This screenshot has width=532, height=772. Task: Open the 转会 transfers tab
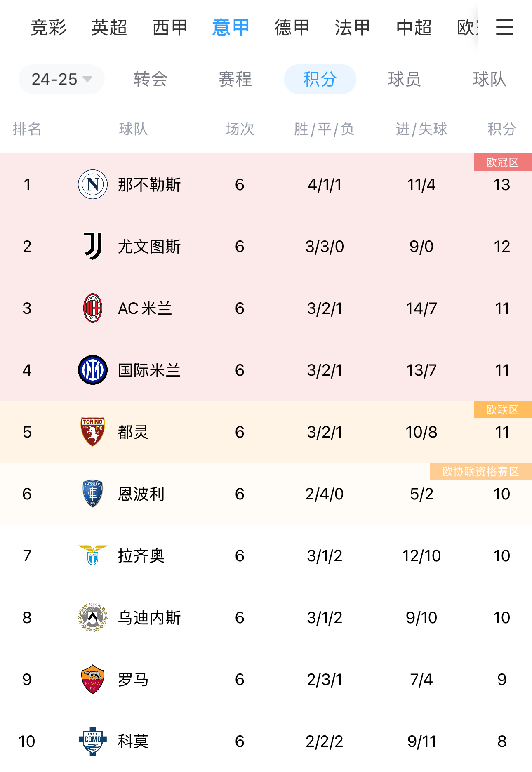tap(151, 79)
